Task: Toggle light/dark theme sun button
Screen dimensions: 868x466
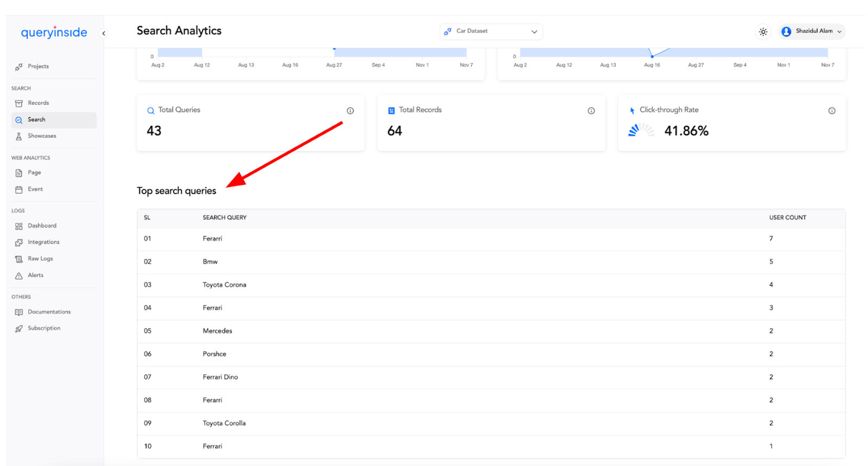Action: click(x=763, y=32)
